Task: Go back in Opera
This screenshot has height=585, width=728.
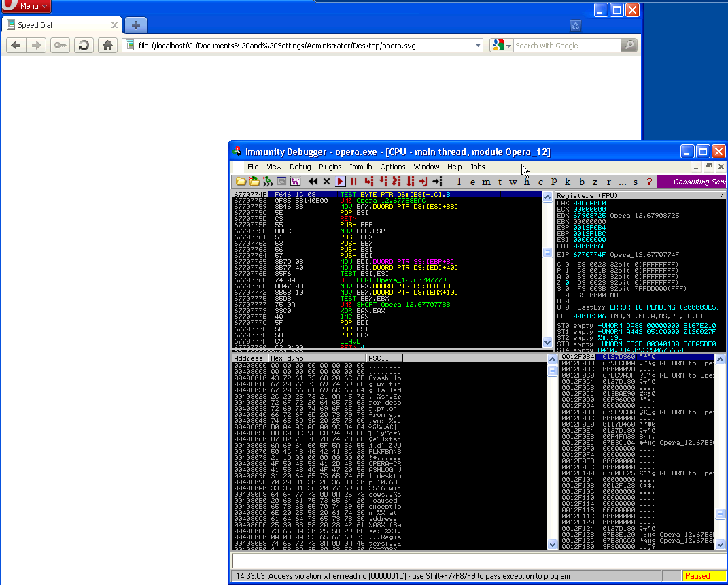Action: point(16,46)
